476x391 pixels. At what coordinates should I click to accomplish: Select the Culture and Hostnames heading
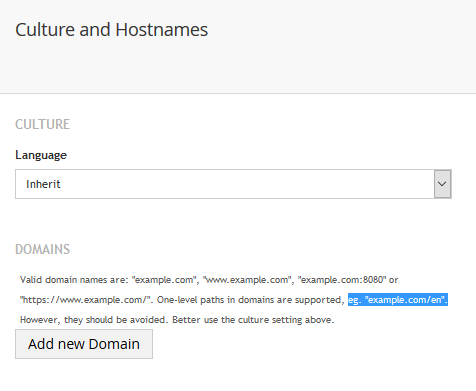click(x=111, y=30)
